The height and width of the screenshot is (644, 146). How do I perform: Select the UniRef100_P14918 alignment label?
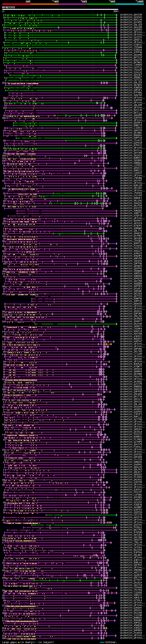131,633
